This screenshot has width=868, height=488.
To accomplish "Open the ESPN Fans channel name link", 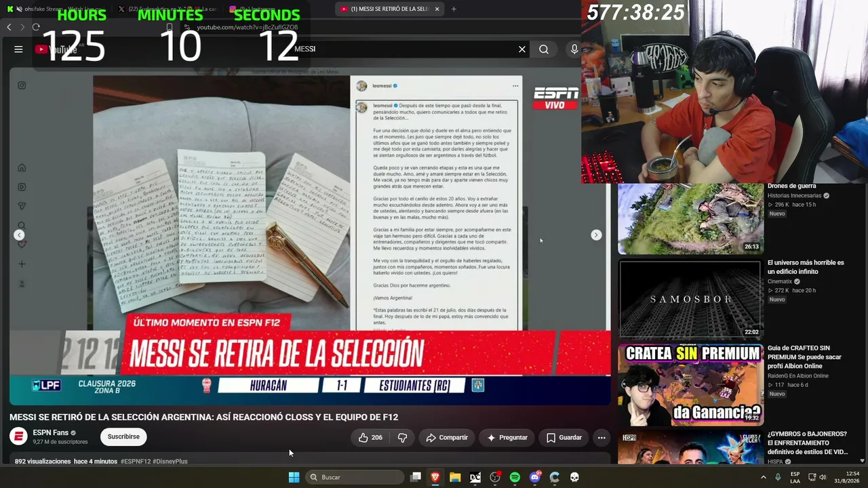I will (x=51, y=432).
